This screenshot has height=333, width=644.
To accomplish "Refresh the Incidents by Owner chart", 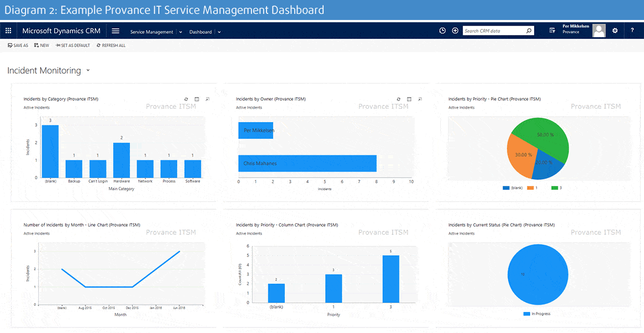I will click(x=399, y=99).
